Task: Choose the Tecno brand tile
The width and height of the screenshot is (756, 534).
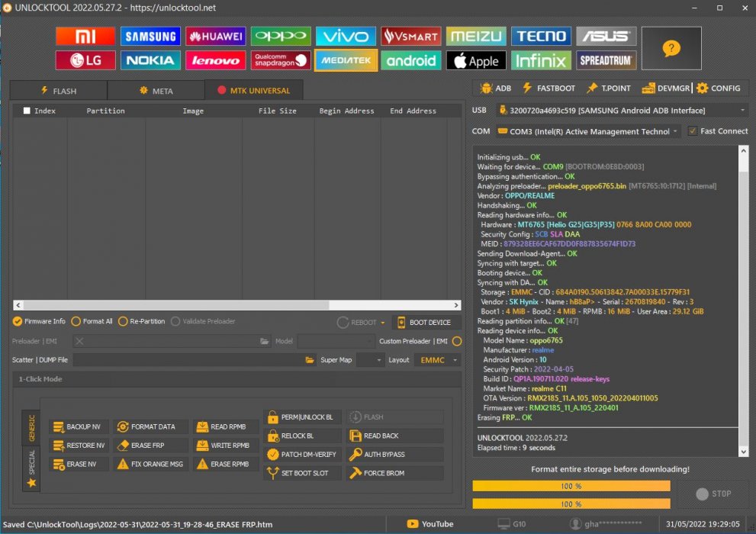Action: pos(541,36)
